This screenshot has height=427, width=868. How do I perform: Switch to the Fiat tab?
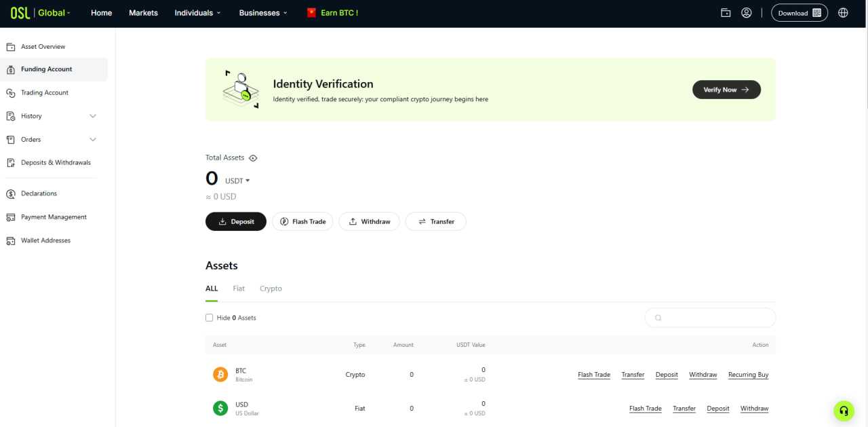tap(239, 289)
